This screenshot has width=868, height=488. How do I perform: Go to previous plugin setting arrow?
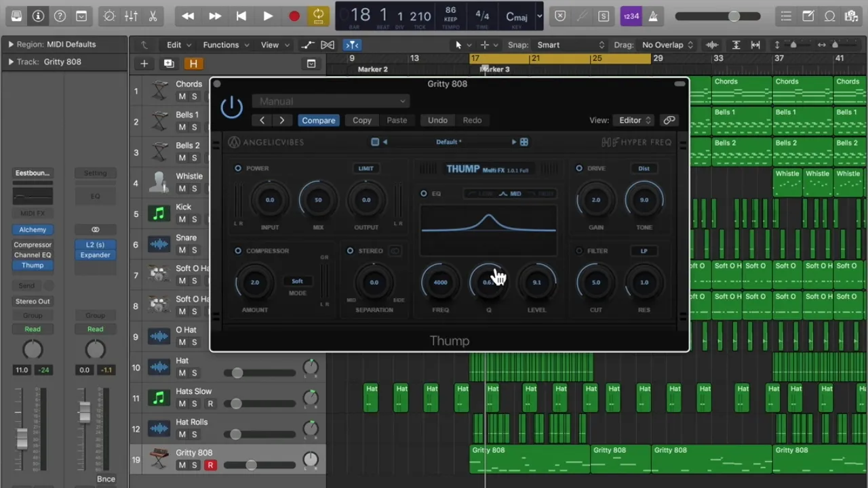coord(262,120)
